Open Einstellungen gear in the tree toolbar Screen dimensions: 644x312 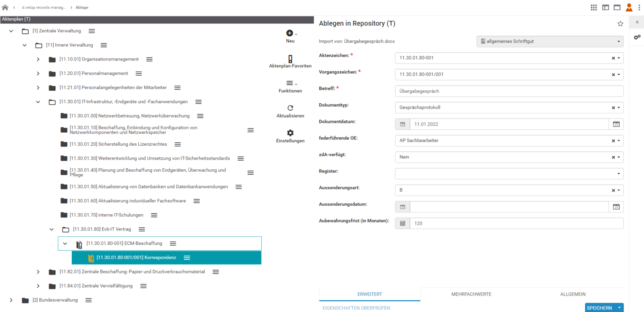point(290,133)
